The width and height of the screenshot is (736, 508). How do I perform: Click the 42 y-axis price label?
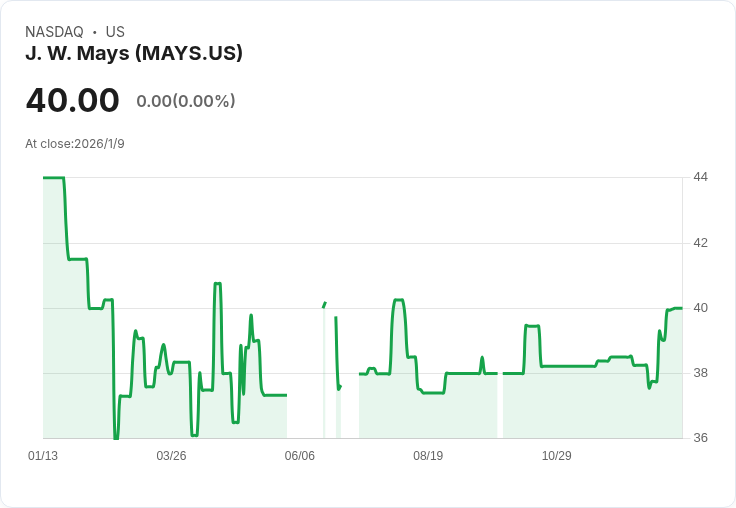click(x=700, y=243)
